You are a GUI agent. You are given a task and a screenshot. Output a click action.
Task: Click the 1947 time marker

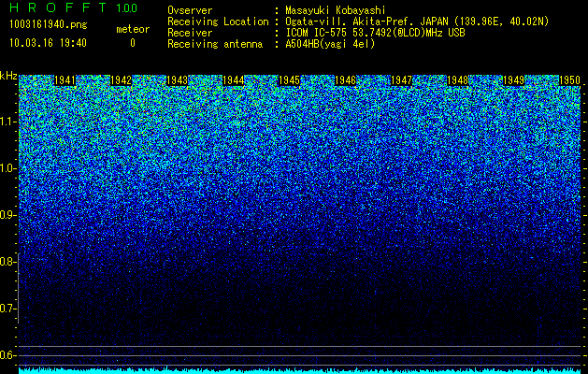pyautogui.click(x=401, y=80)
